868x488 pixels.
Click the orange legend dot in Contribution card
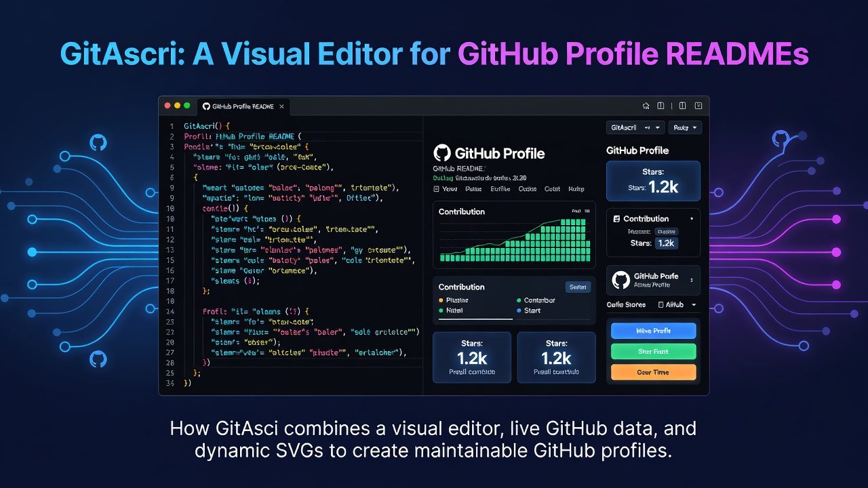tap(441, 300)
